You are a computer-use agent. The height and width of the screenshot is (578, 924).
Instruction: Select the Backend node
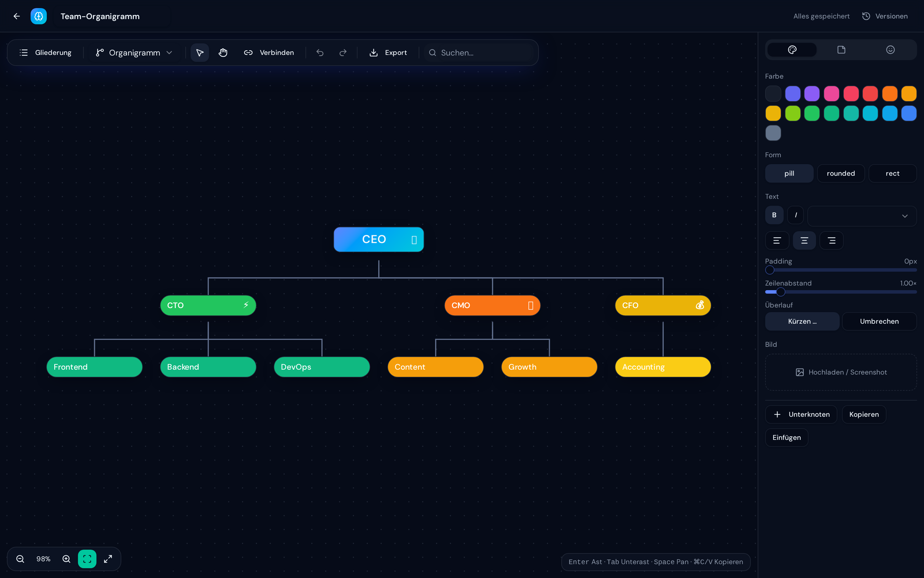[x=208, y=367]
